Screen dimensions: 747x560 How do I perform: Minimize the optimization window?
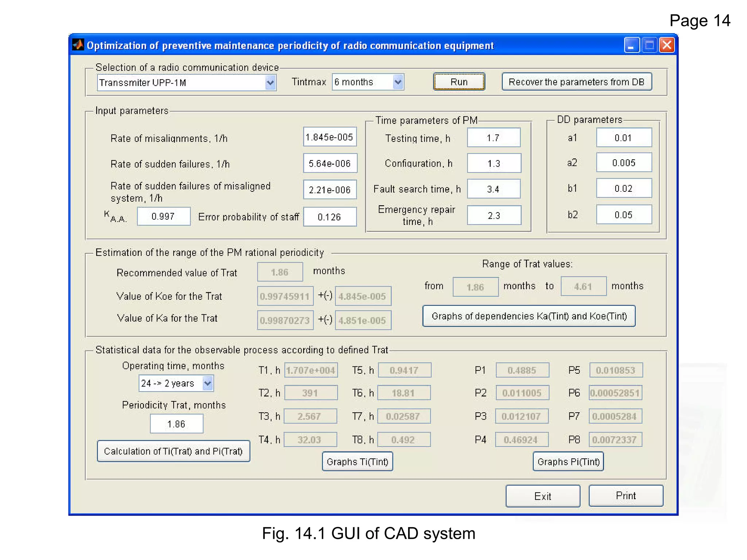(632, 45)
